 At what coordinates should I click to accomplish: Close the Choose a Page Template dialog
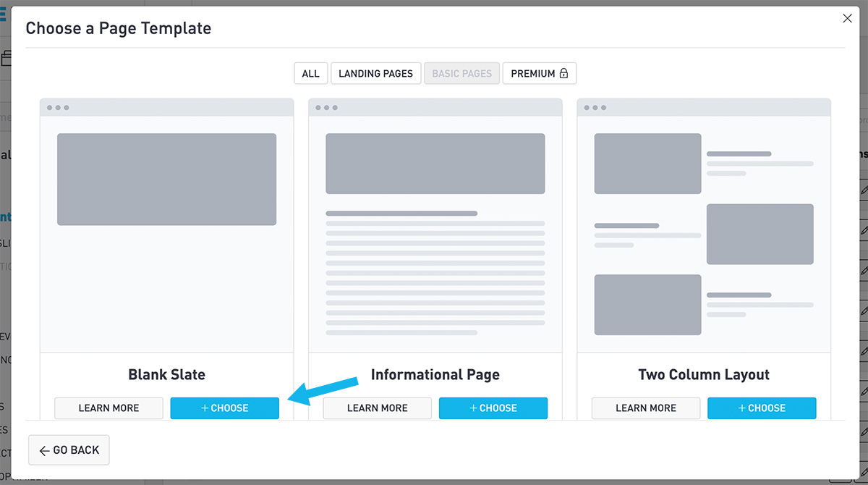coord(847,19)
